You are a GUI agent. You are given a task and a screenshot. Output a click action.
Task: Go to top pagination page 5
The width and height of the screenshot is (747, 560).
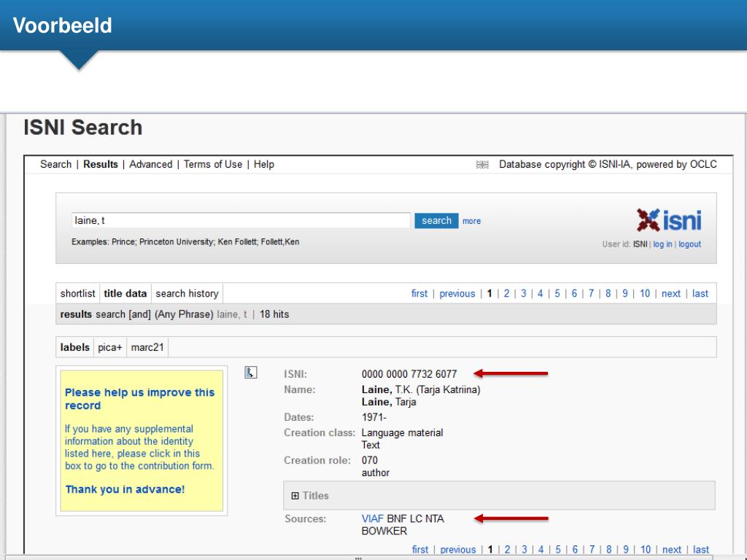click(557, 293)
